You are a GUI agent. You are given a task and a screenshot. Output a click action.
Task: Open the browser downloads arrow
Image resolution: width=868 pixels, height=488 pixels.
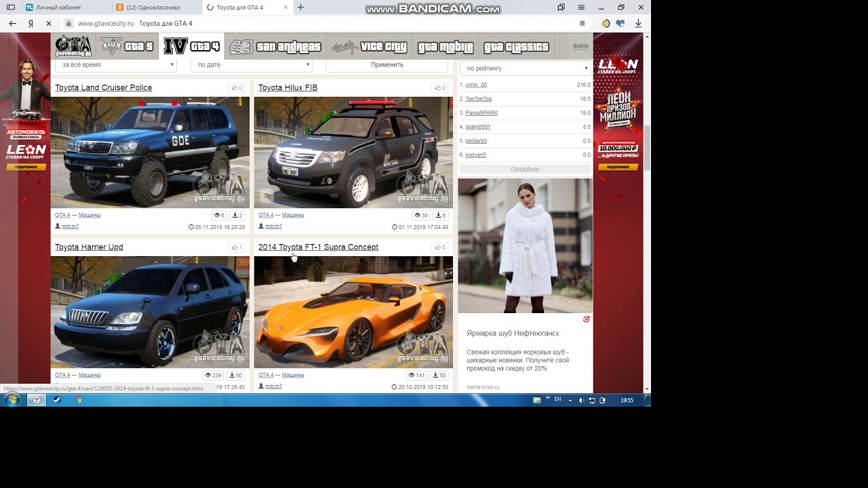pos(638,23)
